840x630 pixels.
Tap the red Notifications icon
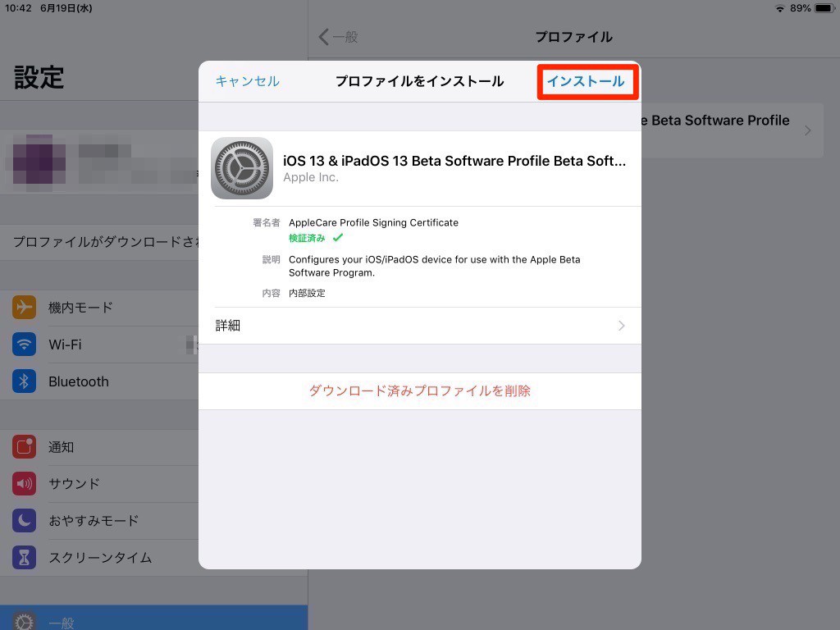click(25, 447)
